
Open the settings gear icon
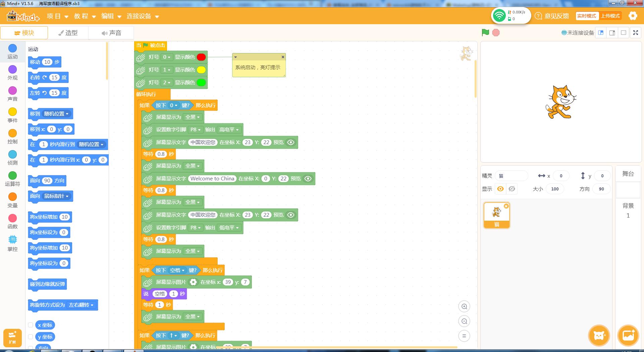click(633, 16)
